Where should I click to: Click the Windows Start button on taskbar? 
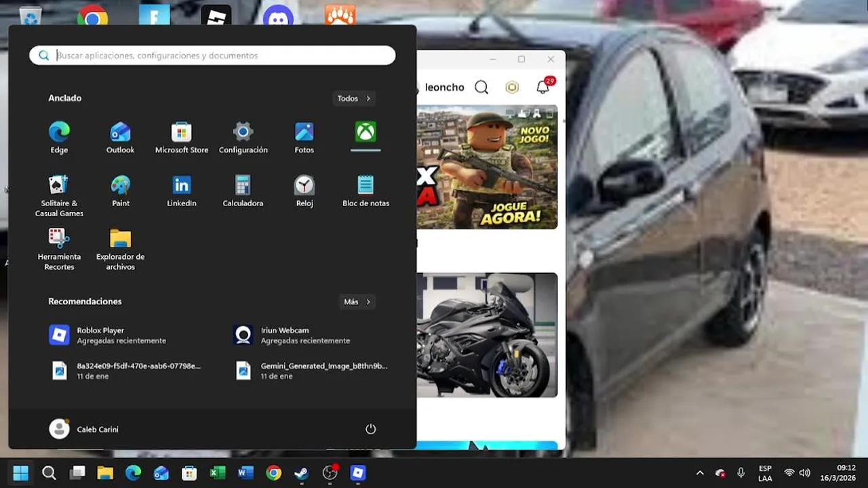click(21, 472)
